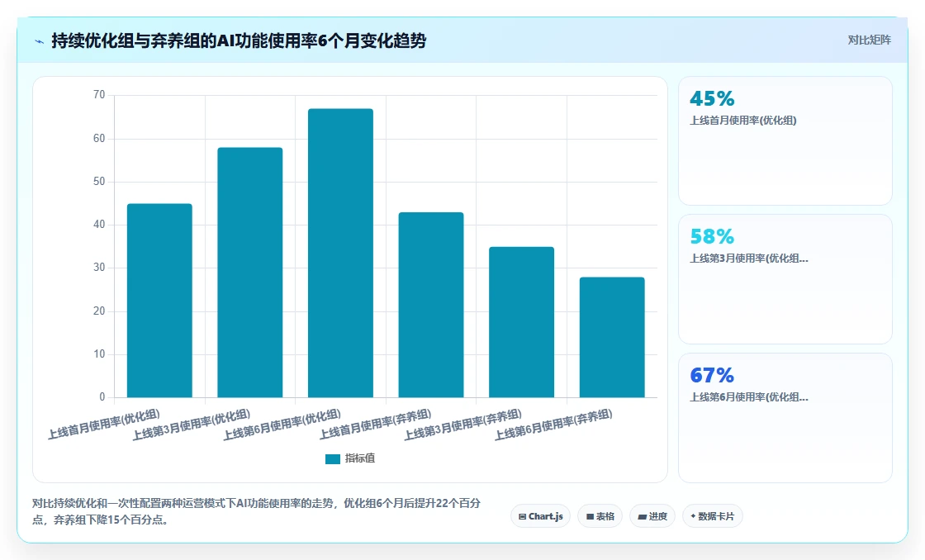Click the 指标值 legend label
The height and width of the screenshot is (560, 925).
(x=360, y=458)
